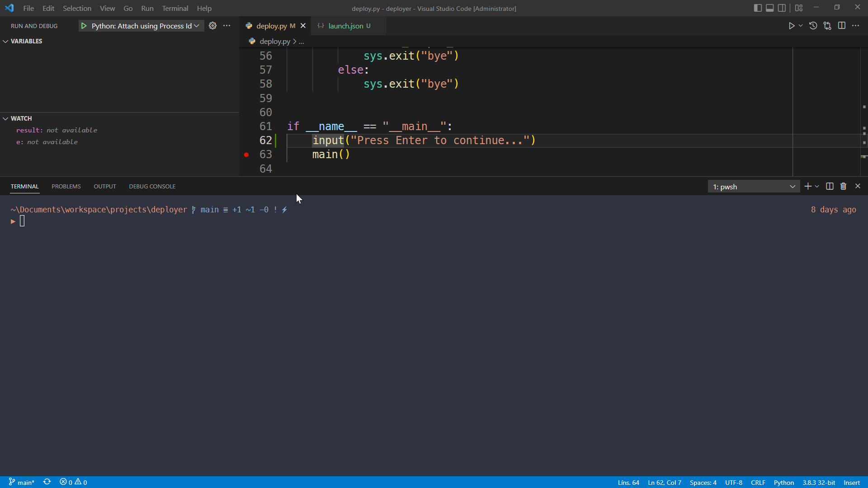Split the editor to the right

[x=841, y=26]
